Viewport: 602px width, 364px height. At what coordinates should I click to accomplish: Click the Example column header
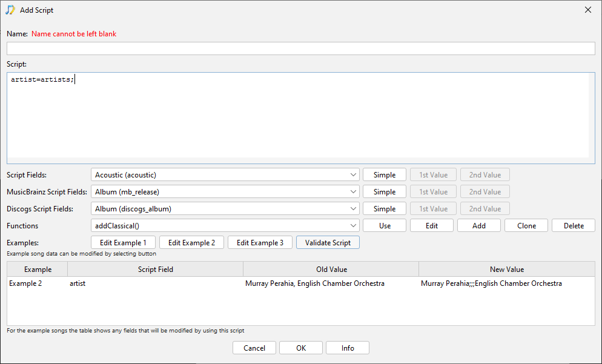click(x=38, y=269)
